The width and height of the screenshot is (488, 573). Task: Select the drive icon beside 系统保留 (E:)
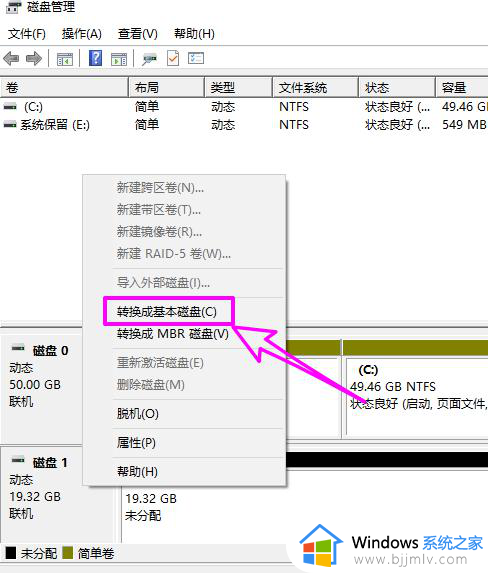click(10, 125)
